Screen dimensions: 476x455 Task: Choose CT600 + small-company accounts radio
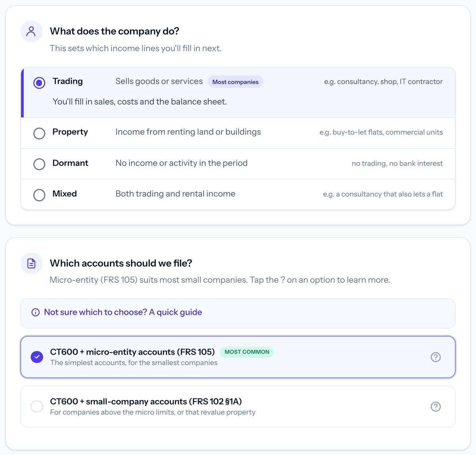click(37, 407)
